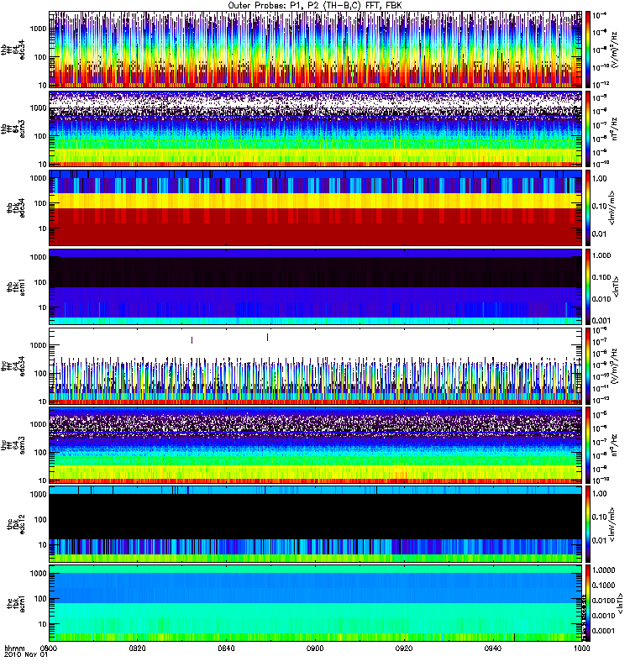Select the thb fff 64 edc34 spectrogram panel
This screenshot has width=630, height=672.
(316, 50)
